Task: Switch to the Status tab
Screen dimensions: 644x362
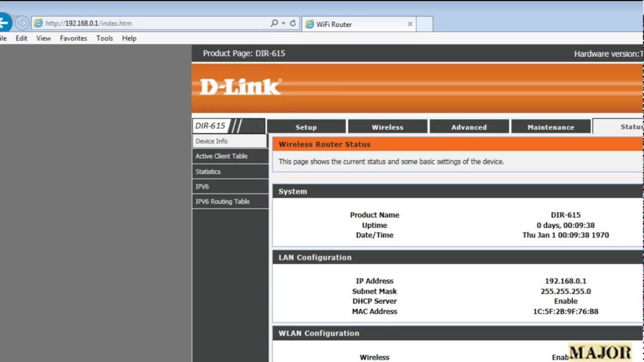Action: (x=618, y=127)
